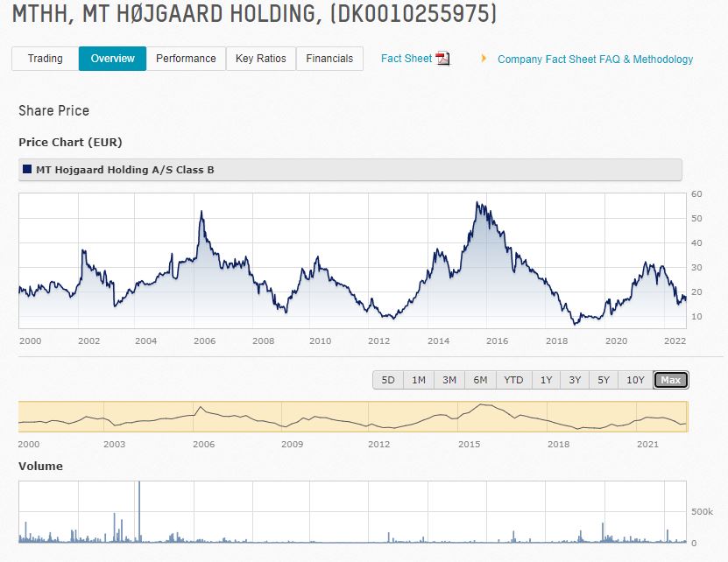
Task: Click the 2016 price peak on chart
Action: 477,204
